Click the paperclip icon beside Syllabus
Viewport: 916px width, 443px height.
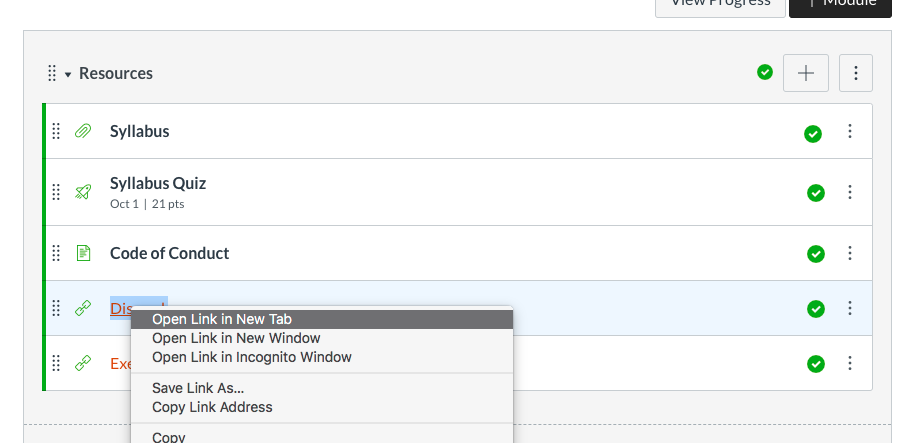[83, 131]
